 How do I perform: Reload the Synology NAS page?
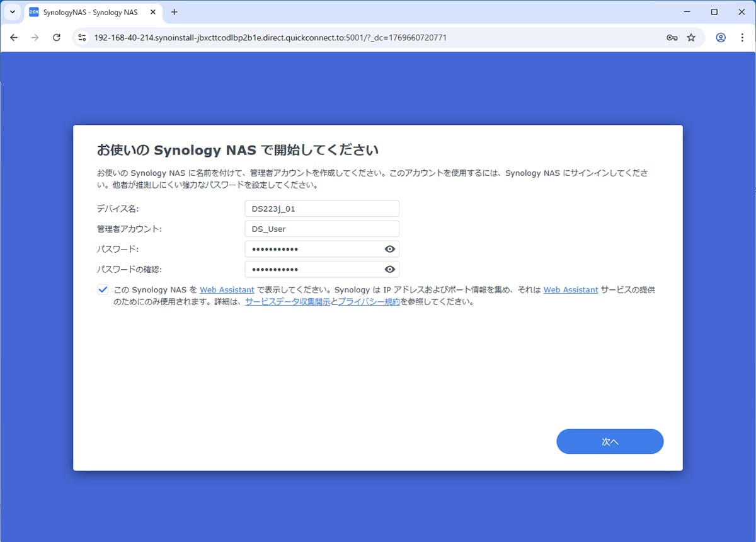[56, 38]
